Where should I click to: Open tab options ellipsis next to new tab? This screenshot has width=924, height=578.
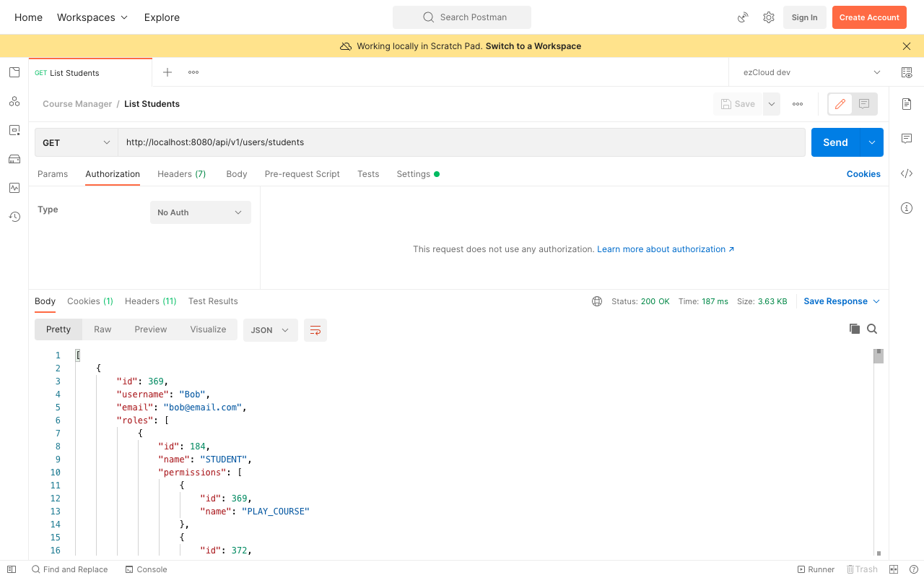[193, 72]
